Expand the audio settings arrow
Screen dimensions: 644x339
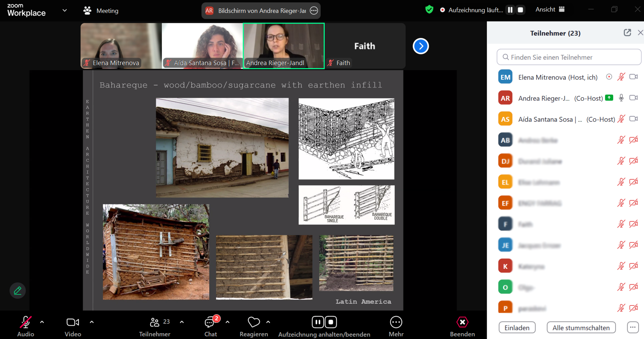coord(42,322)
